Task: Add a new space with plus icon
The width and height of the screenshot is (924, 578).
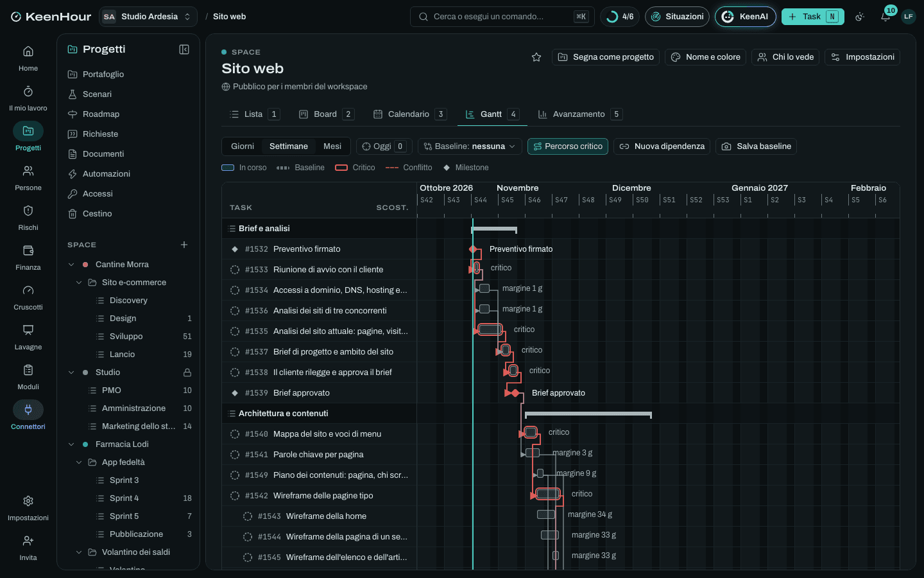Action: coord(184,245)
